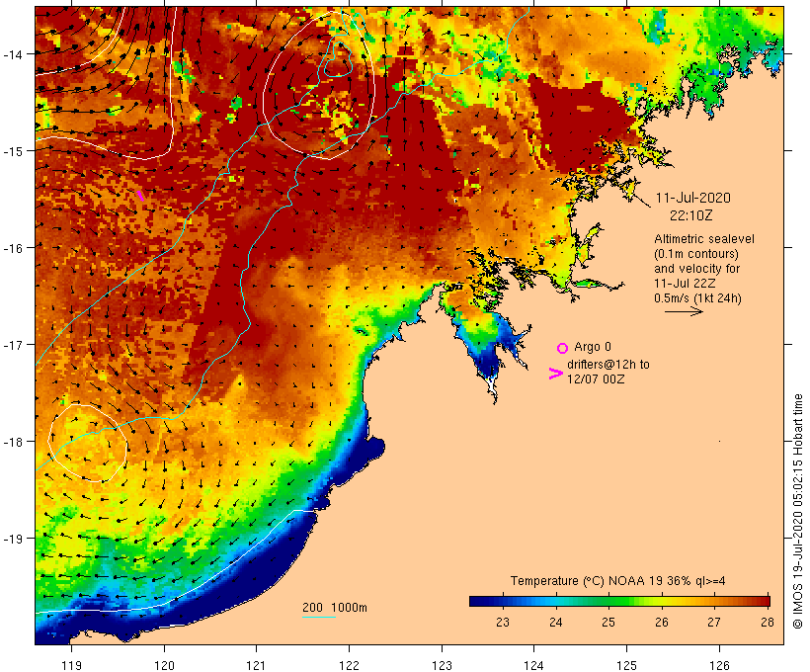This screenshot has height=672, width=810.
Task: Click the '11-Jul-2020' date label
Action: click(692, 198)
